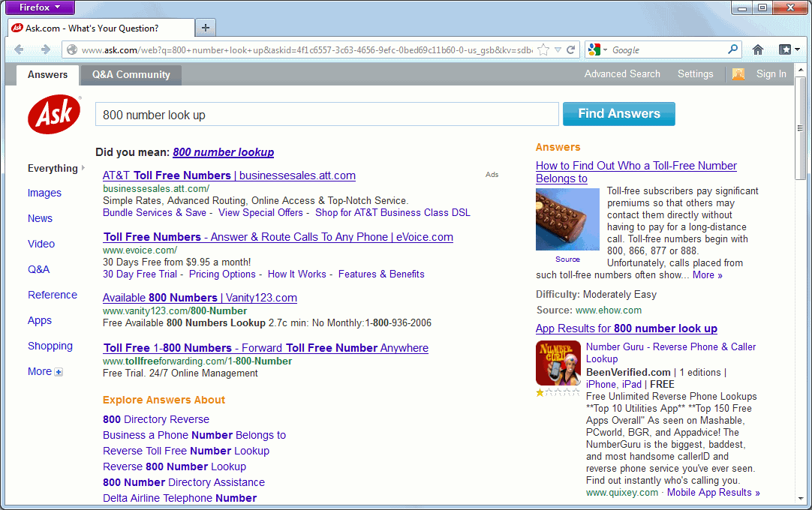Open the AT&T Toll Free Numbers ad
The image size is (812, 510).
pyautogui.click(x=229, y=175)
